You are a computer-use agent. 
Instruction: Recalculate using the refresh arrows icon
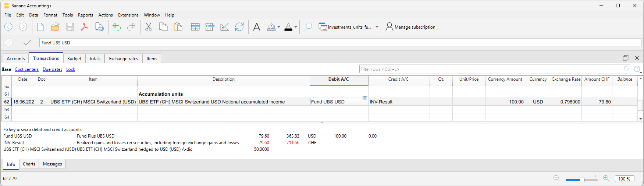tap(239, 27)
